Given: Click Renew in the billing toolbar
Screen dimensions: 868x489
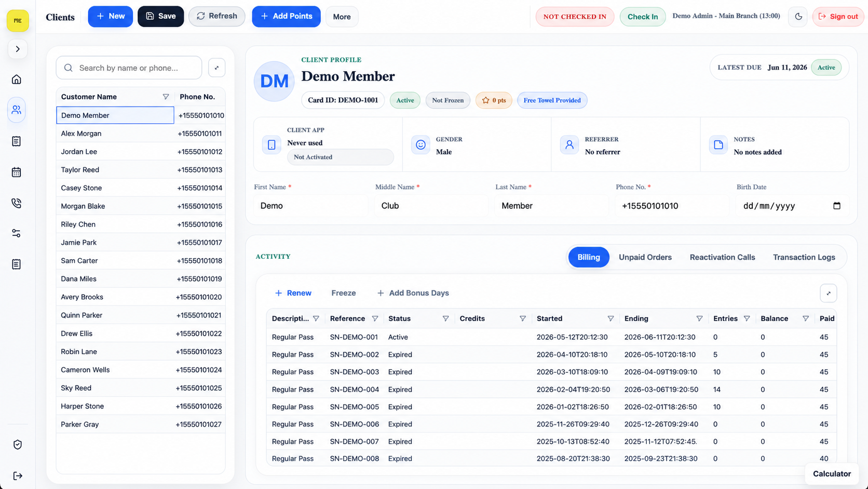Looking at the screenshot, I should pyautogui.click(x=293, y=293).
